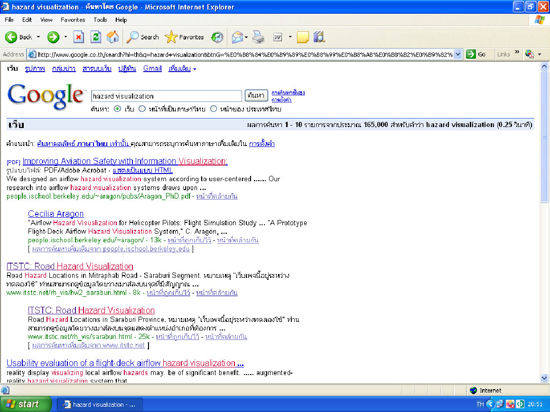Click the clock in the system tray
Screen dimensions: 550x412
coord(536,404)
